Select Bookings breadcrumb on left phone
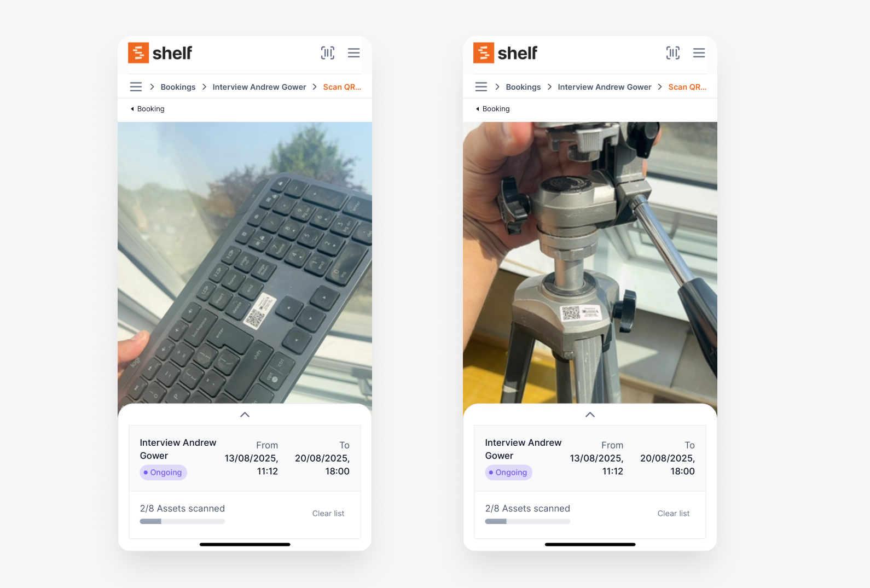The height and width of the screenshot is (588, 870). (178, 87)
